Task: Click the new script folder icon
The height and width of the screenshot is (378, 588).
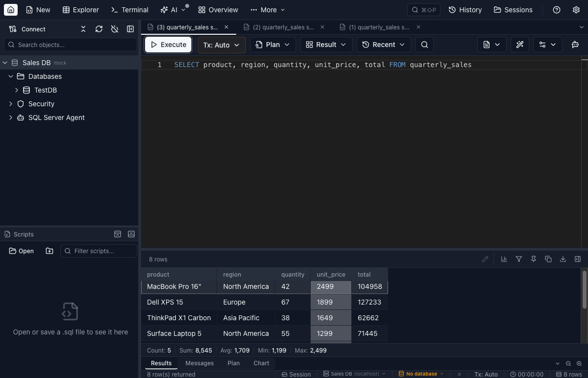Action: pyautogui.click(x=49, y=251)
